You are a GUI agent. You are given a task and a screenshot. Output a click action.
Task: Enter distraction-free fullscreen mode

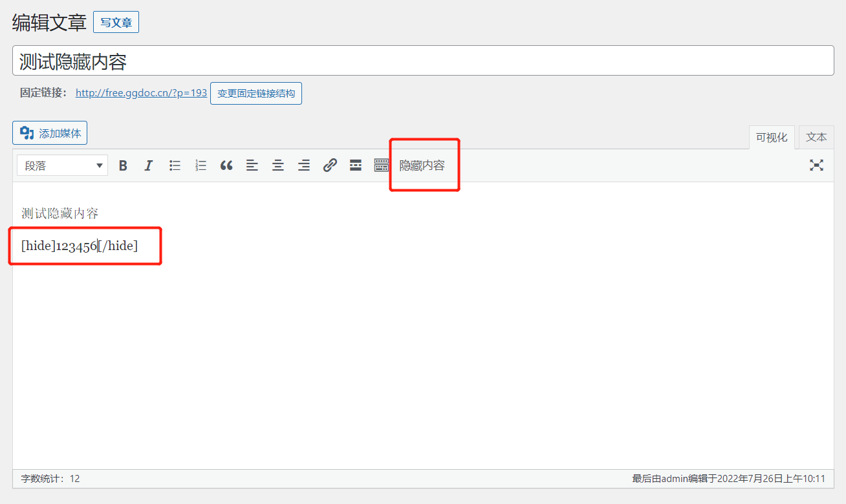pyautogui.click(x=816, y=165)
